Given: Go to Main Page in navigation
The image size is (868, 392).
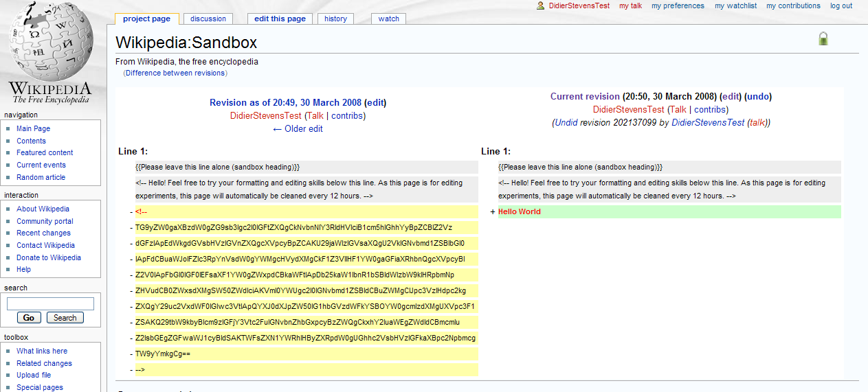Looking at the screenshot, I should point(34,128).
